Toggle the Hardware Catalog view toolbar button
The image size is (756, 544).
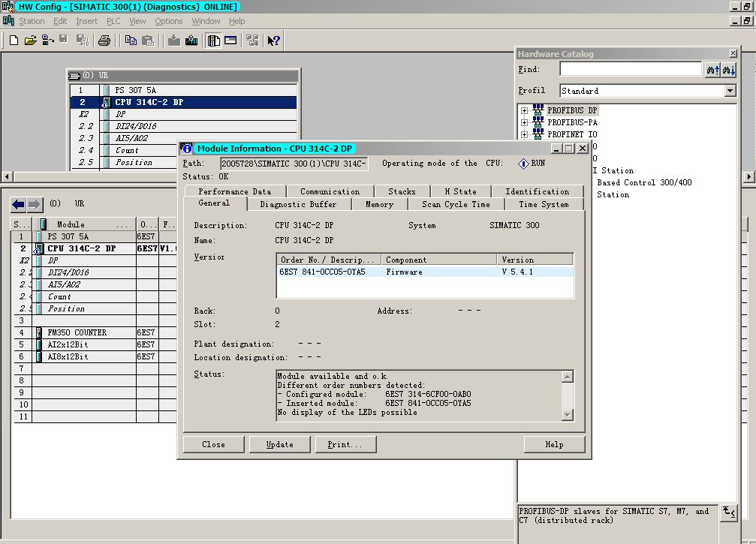[213, 41]
